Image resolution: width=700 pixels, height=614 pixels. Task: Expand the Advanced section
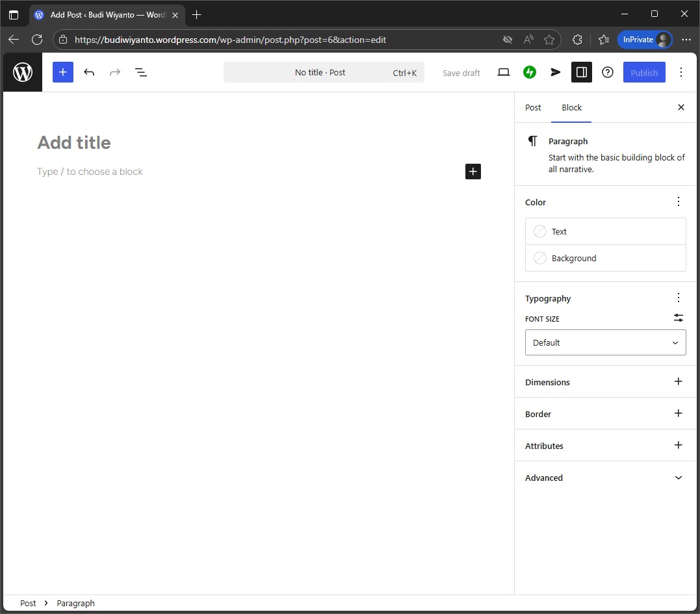[605, 478]
